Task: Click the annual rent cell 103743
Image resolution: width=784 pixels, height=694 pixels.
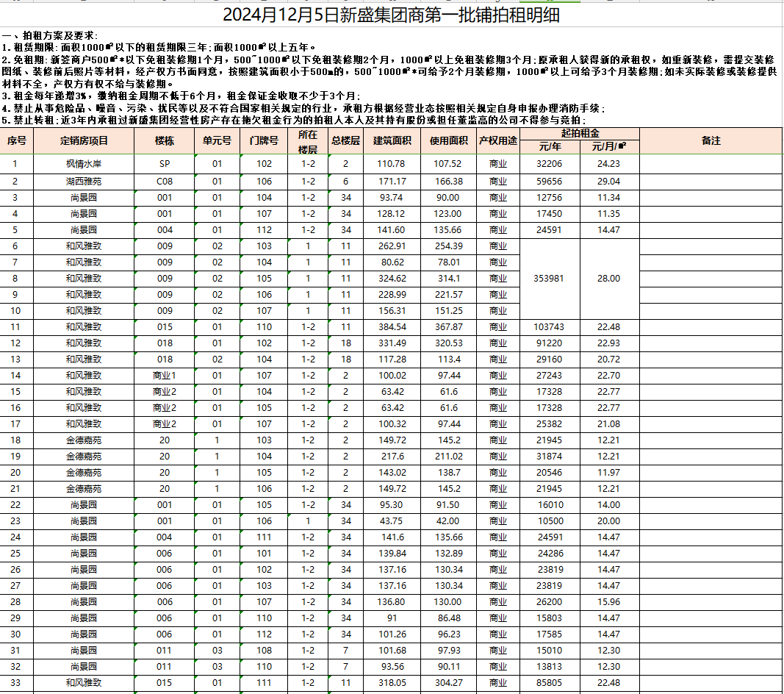Action: click(550, 327)
